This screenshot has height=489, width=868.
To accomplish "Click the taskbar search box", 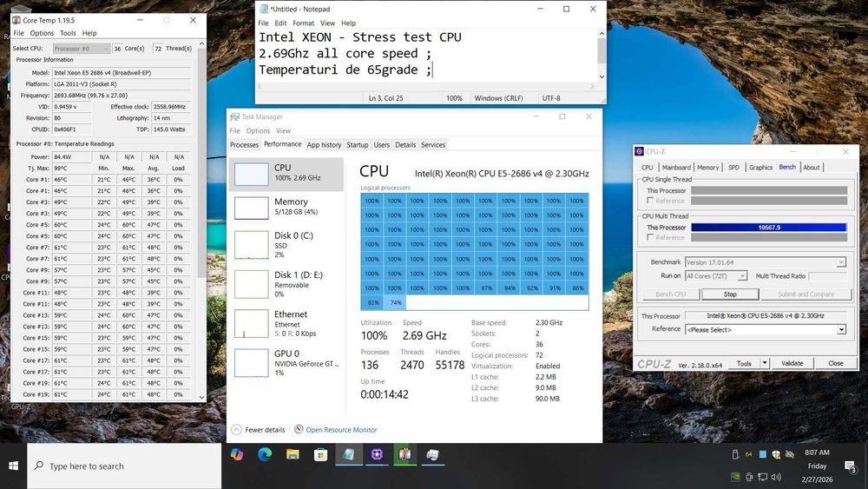I will [x=124, y=466].
